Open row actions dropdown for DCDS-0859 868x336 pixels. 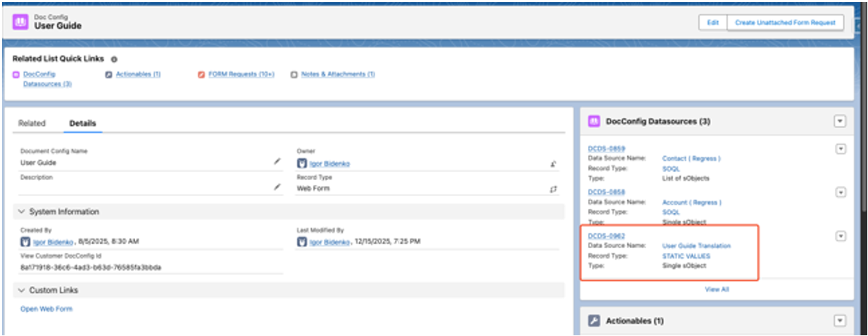coord(840,149)
